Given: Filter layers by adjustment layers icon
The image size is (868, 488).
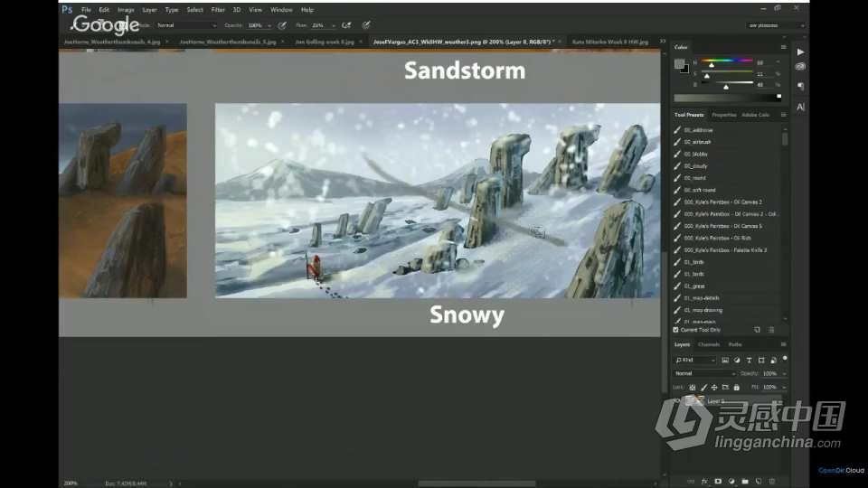Looking at the screenshot, I should [x=737, y=361].
